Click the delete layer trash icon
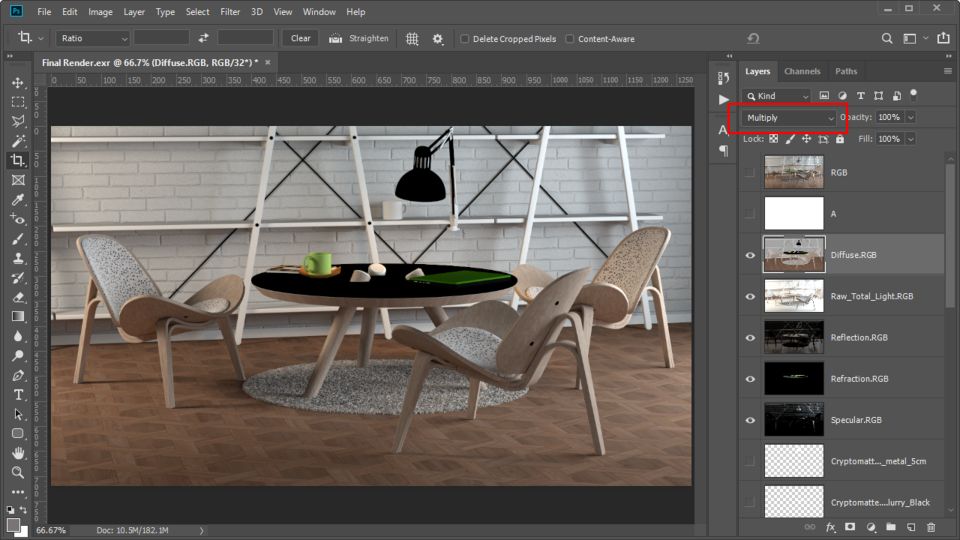960x540 pixels. [x=931, y=527]
